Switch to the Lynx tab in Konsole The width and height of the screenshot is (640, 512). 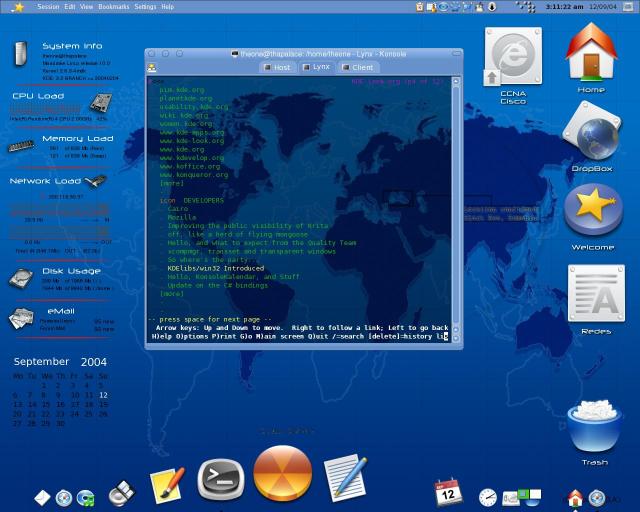tap(317, 67)
